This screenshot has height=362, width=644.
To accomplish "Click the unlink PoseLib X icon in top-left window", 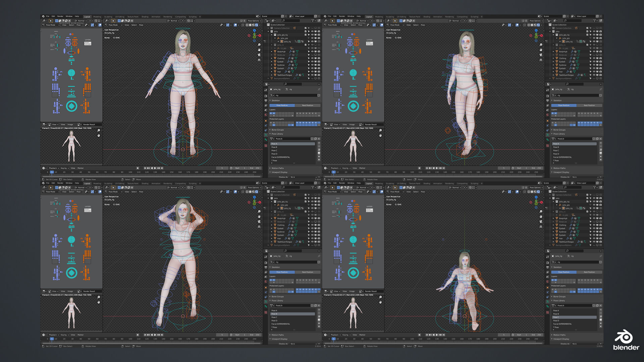I will [319, 139].
